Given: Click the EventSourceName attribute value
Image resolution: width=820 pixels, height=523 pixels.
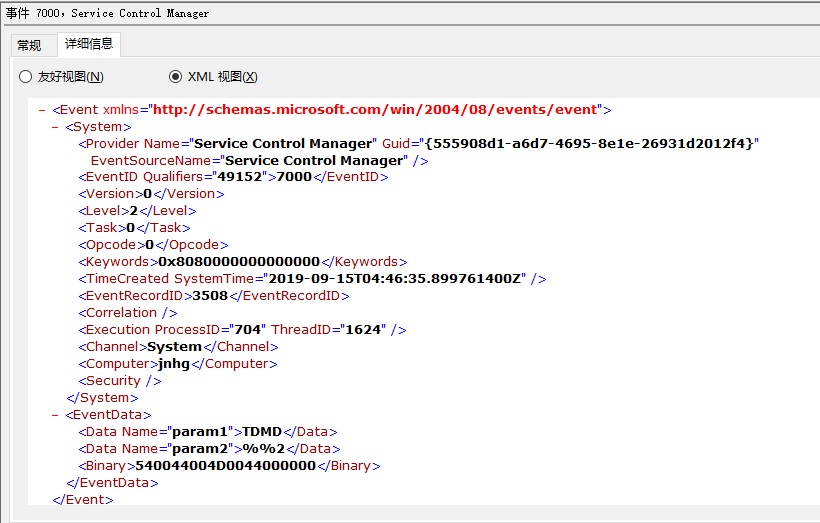Looking at the screenshot, I should pyautogui.click(x=314, y=160).
